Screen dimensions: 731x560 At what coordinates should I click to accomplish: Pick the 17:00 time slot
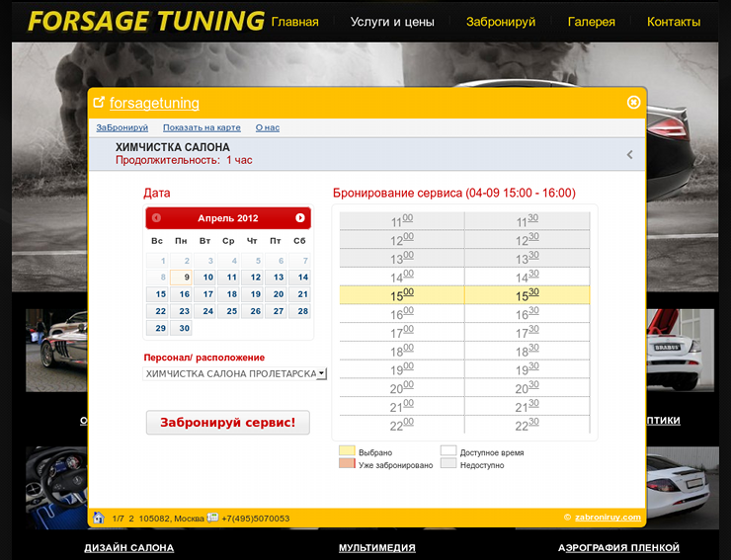click(x=402, y=332)
